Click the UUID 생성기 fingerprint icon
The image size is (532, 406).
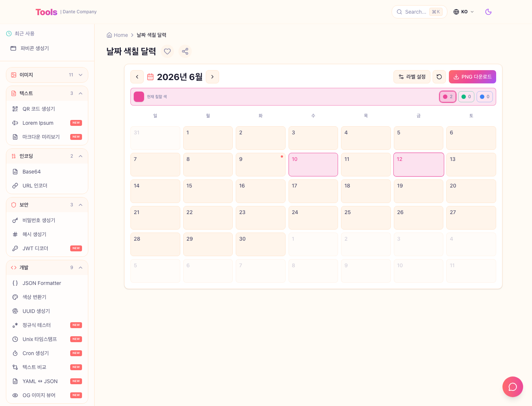pyautogui.click(x=15, y=311)
